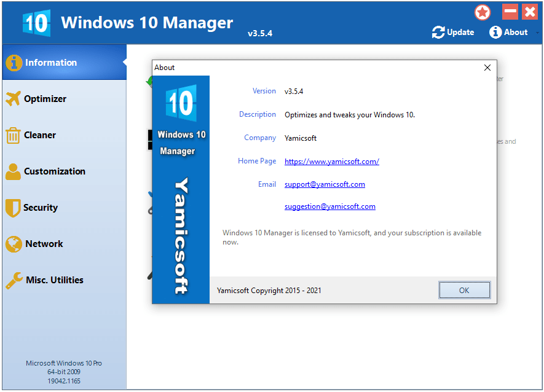Click the Information sidebar icon
Screen dimensions: 544x392
click(14, 63)
